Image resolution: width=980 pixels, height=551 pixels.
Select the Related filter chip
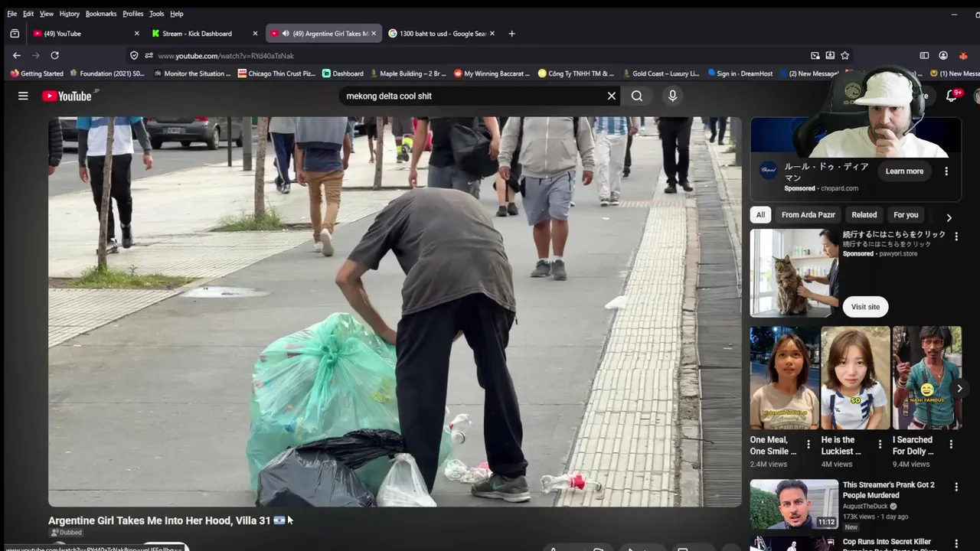(x=864, y=215)
